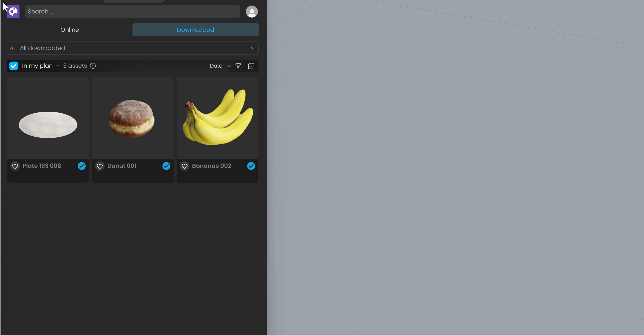
Task: Click the multi-select icon next to the filter
Action: (251, 66)
